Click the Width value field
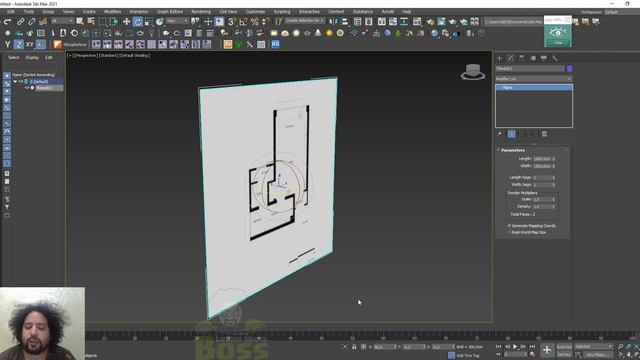The width and height of the screenshot is (640, 360). [x=542, y=166]
